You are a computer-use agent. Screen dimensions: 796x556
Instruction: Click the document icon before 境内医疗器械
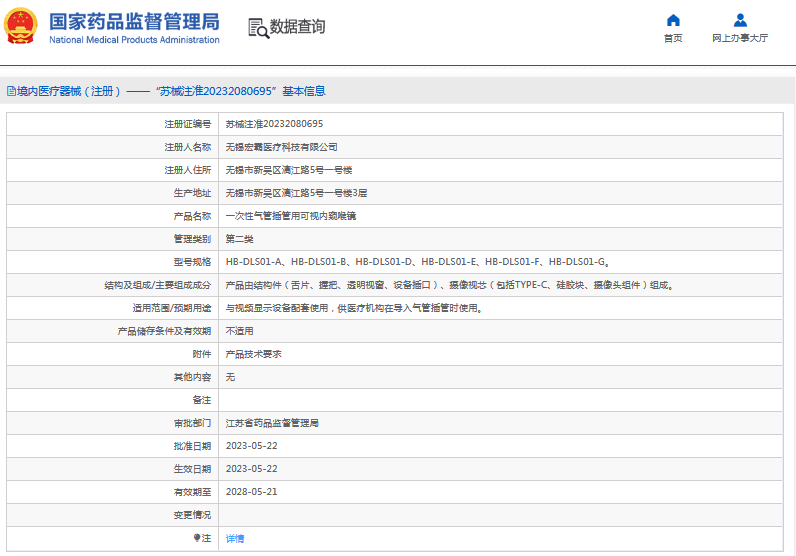(11, 91)
